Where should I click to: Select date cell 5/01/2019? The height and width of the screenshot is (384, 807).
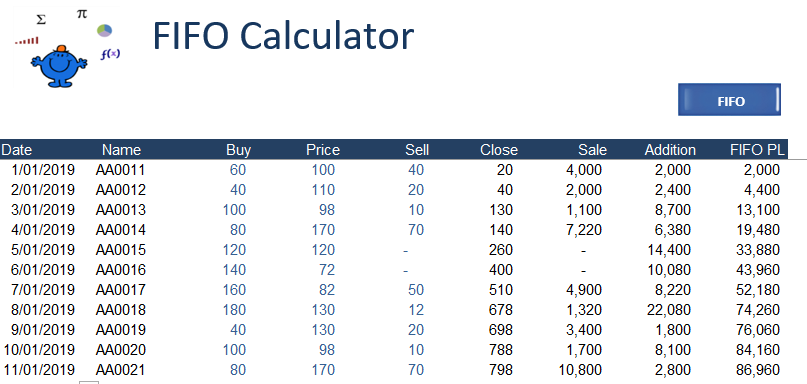[43, 250]
